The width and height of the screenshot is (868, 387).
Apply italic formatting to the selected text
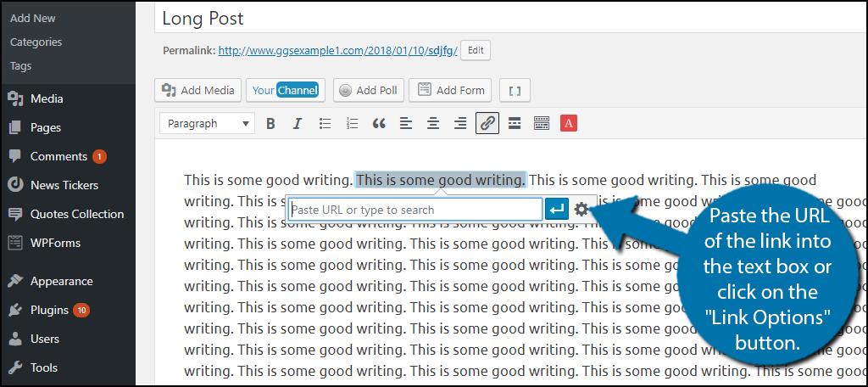tap(298, 124)
